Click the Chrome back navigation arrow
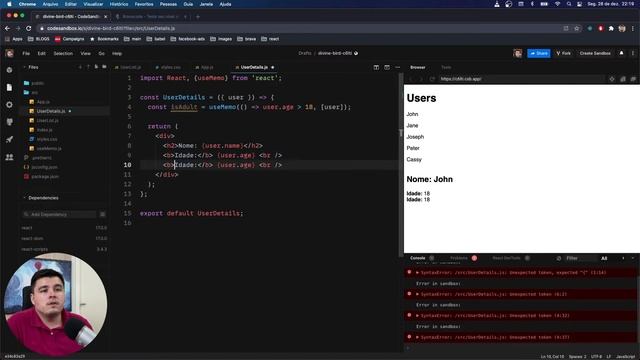The height and width of the screenshot is (360, 640). pyautogui.click(x=7, y=28)
